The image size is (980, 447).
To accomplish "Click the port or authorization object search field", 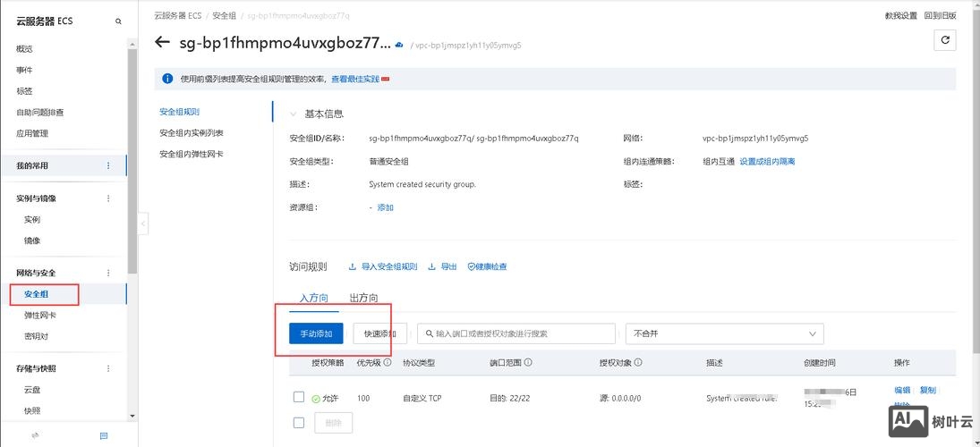I will (x=516, y=334).
